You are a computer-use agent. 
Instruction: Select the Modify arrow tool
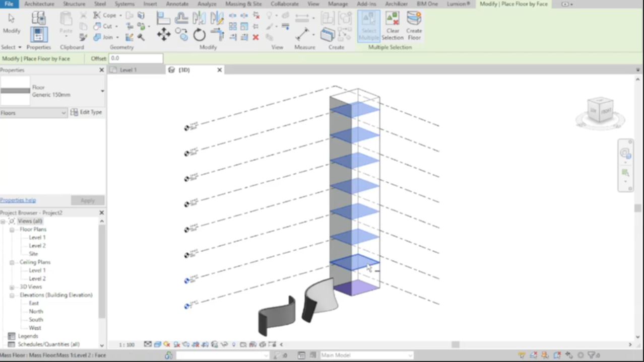pyautogui.click(x=11, y=22)
